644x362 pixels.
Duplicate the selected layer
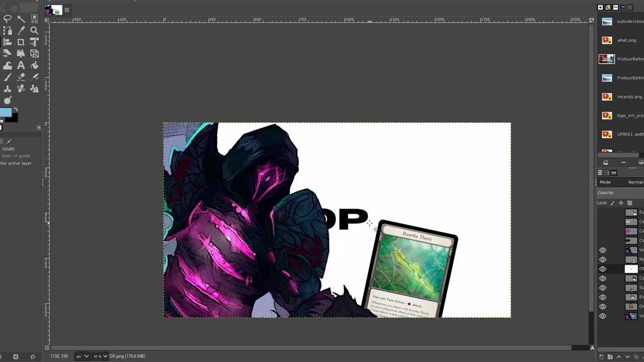(x=636, y=357)
